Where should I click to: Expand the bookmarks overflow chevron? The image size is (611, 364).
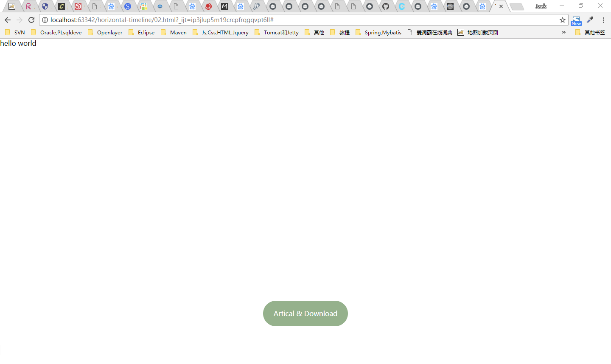click(x=563, y=32)
